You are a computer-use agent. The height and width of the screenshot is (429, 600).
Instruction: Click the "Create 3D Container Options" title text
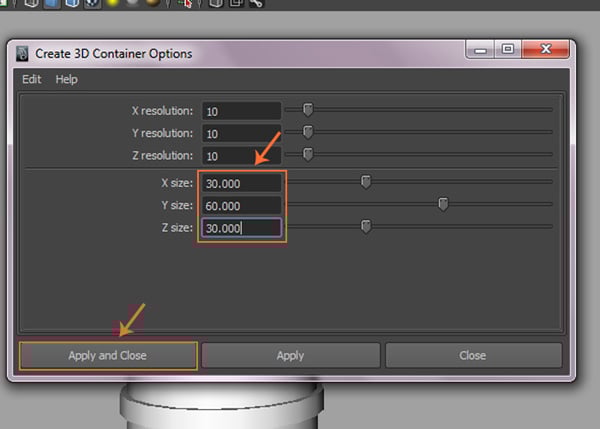point(114,54)
